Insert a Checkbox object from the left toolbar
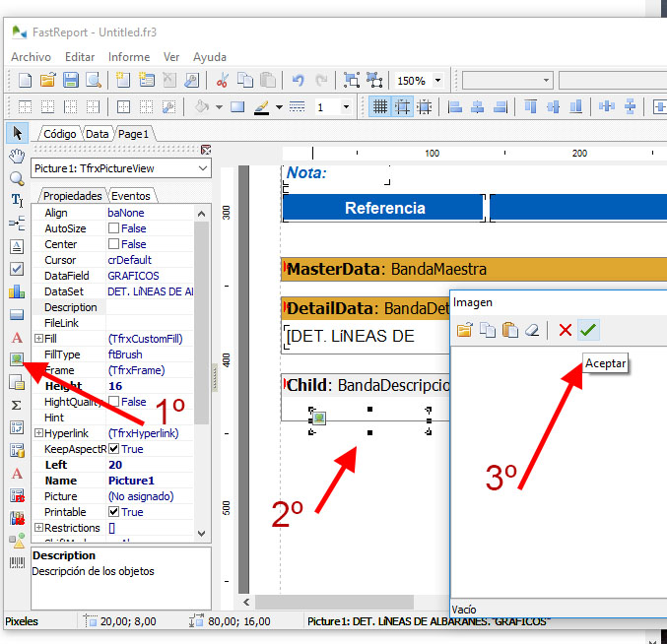This screenshot has height=644, width=667. click(x=17, y=269)
